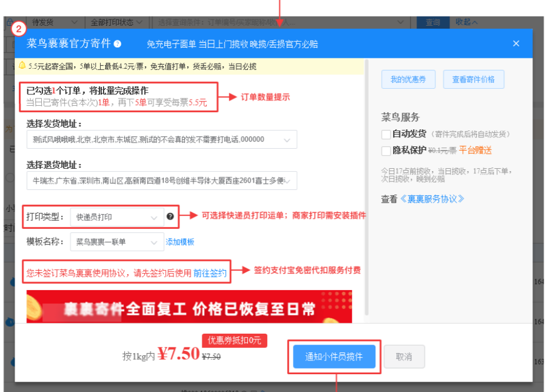Click 收起 collapse link in background page
555x392 pixels.
466,22
